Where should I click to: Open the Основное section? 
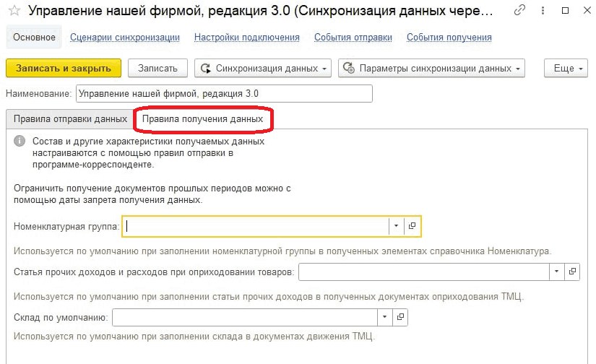34,38
